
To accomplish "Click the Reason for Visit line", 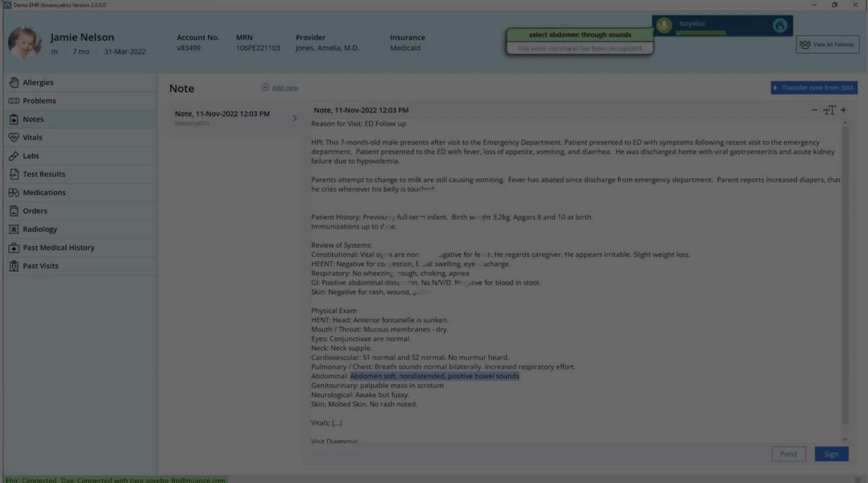I will pos(358,123).
